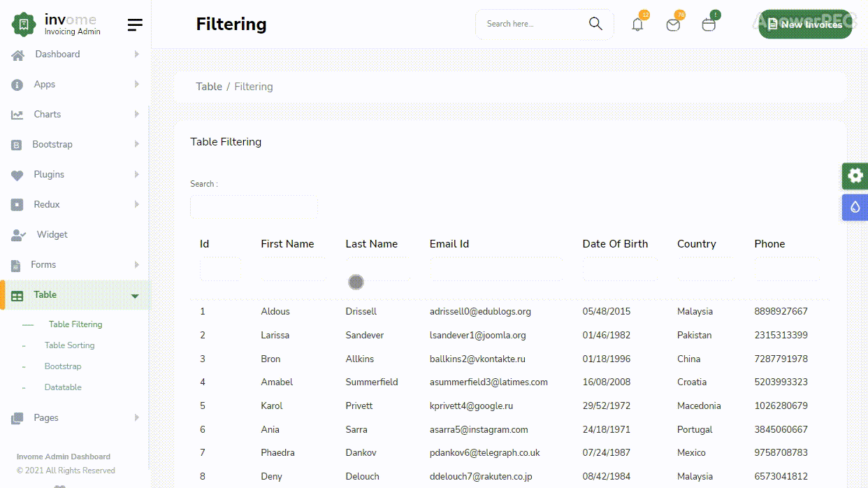Click the Invome logo icon
Image resolution: width=868 pixels, height=488 pixels.
(x=24, y=24)
